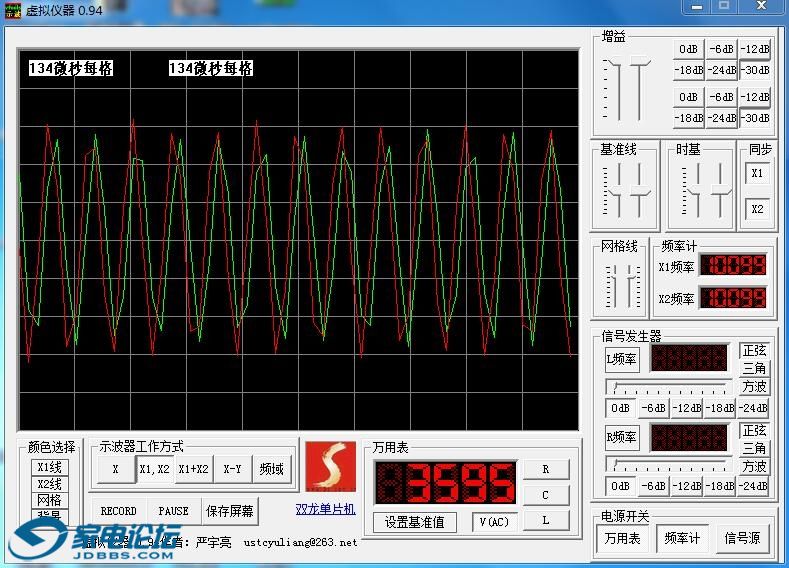The width and height of the screenshot is (789, 568).
Task: Set upper-row gain to 0dB
Action: [x=688, y=49]
